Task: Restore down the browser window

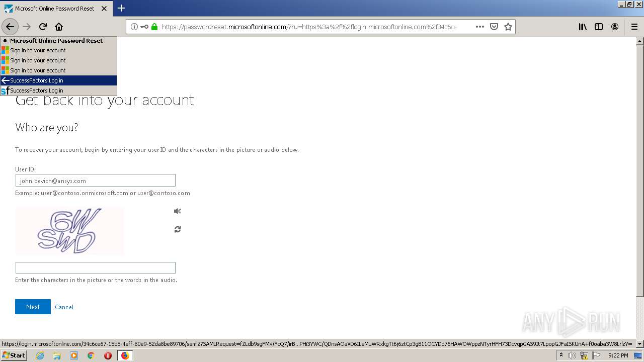Action: (629, 4)
